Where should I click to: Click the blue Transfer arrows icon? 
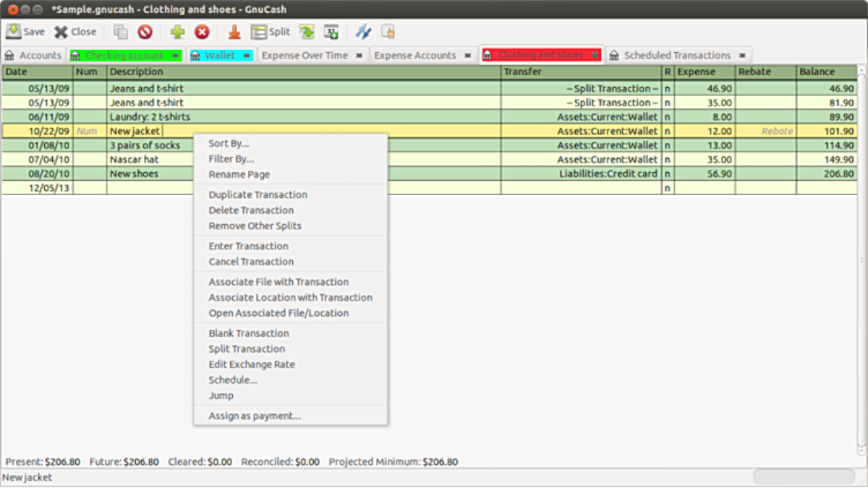[x=363, y=31]
